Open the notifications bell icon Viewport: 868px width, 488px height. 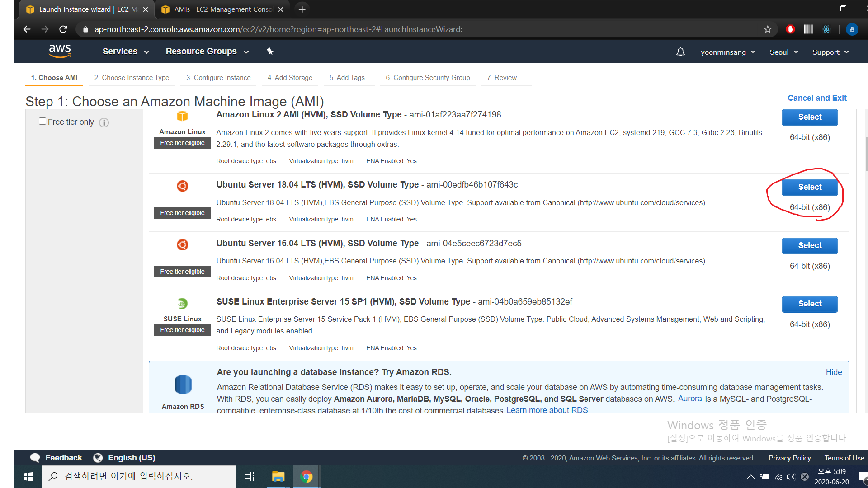tap(680, 52)
